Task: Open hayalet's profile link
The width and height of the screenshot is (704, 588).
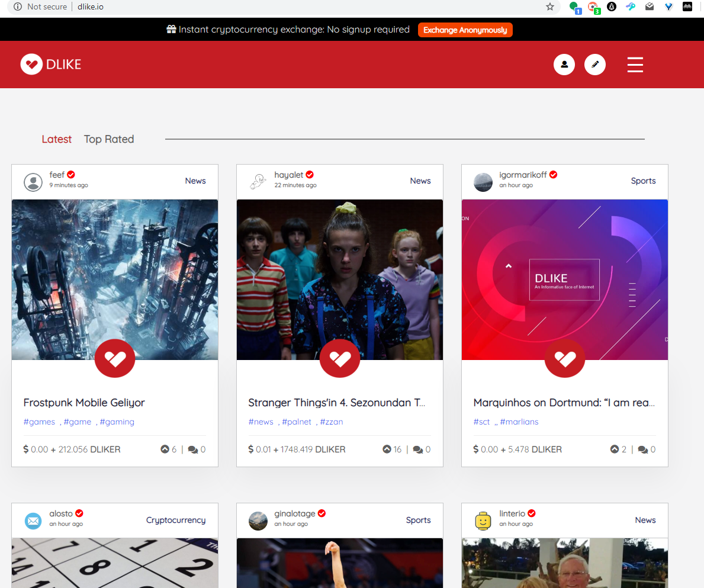Action: pyautogui.click(x=289, y=175)
